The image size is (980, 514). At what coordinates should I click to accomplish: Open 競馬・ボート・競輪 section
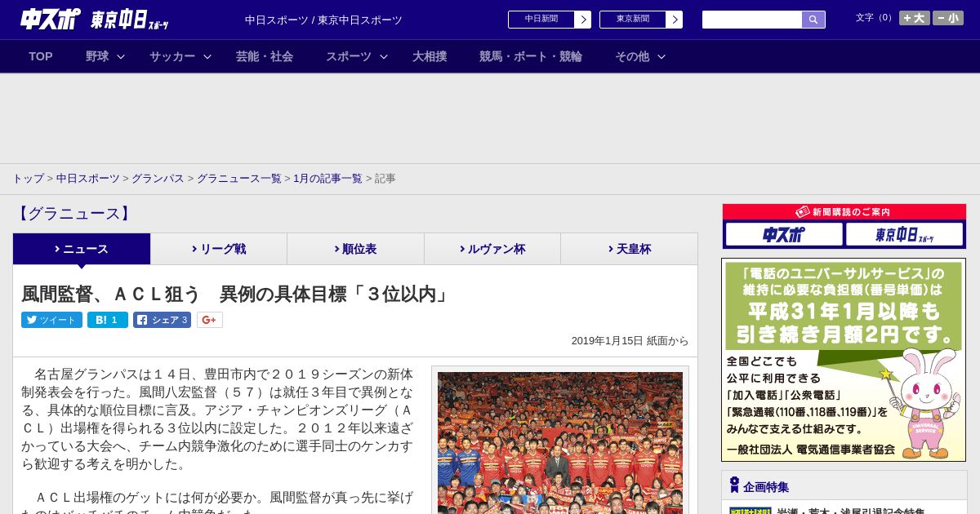[531, 56]
